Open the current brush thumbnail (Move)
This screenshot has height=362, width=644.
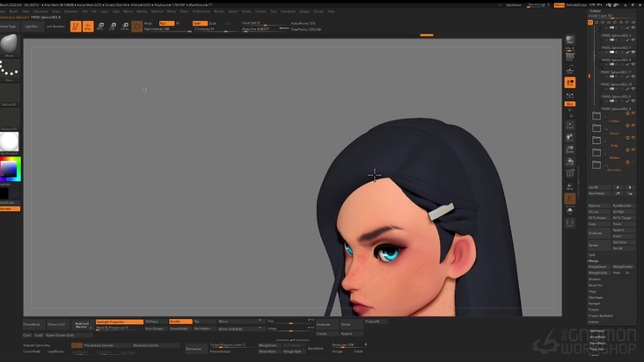click(9, 44)
